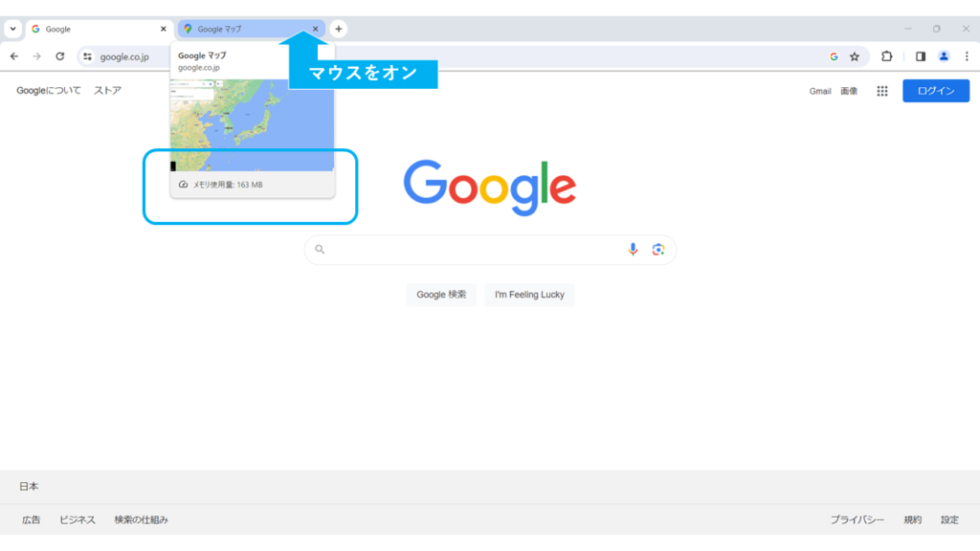
Task: Open Gmail link
Action: 820,91
